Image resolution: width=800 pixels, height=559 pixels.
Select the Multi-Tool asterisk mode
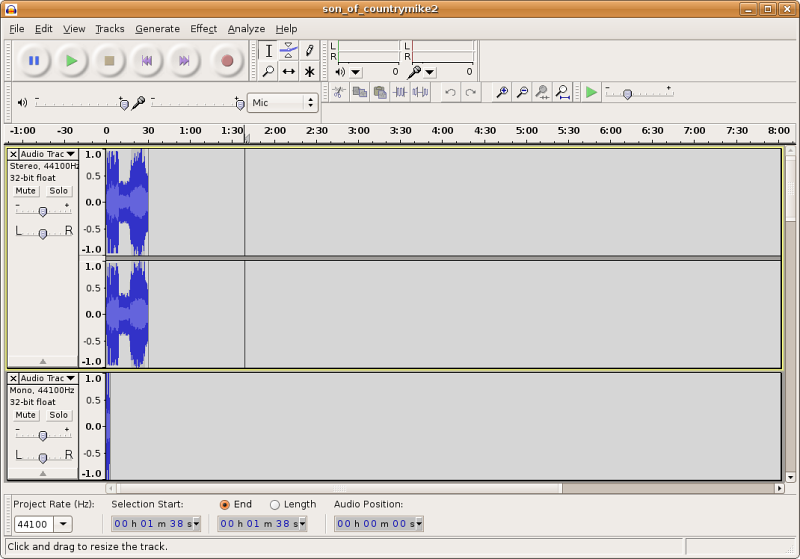tap(309, 71)
